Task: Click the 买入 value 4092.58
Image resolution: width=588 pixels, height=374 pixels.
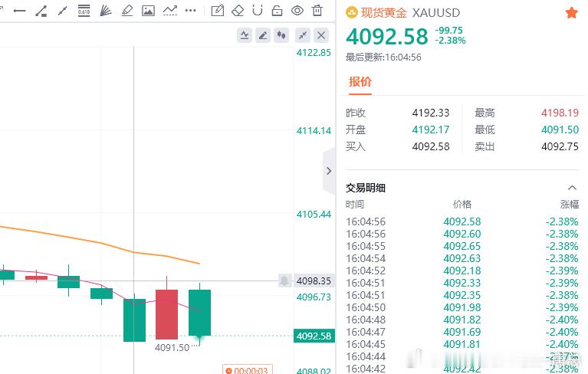Action: (x=431, y=146)
